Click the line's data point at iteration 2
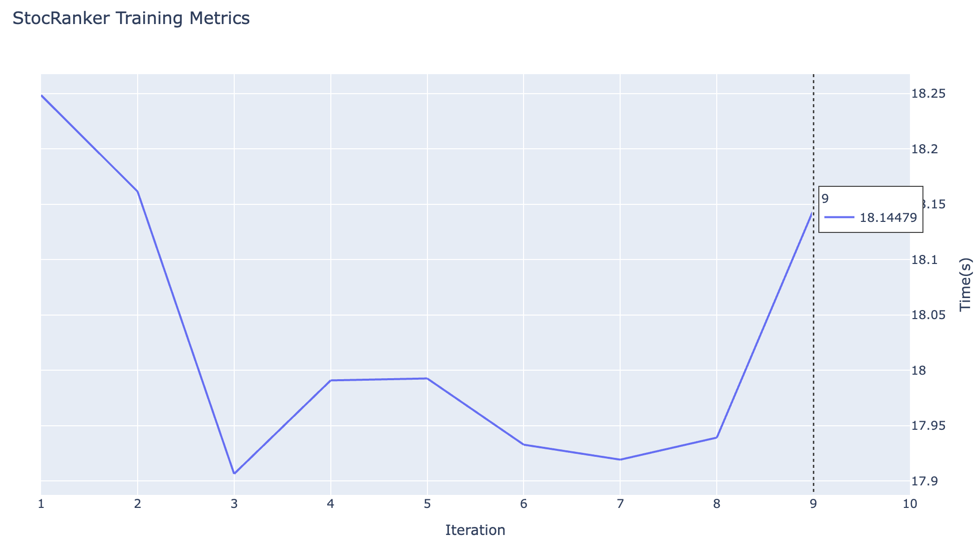This screenshot has width=980, height=549. (x=138, y=191)
